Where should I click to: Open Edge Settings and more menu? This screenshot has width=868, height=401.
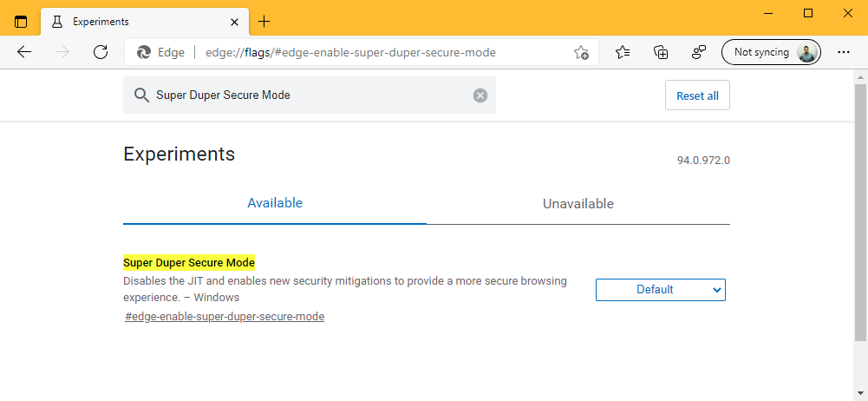(x=843, y=52)
